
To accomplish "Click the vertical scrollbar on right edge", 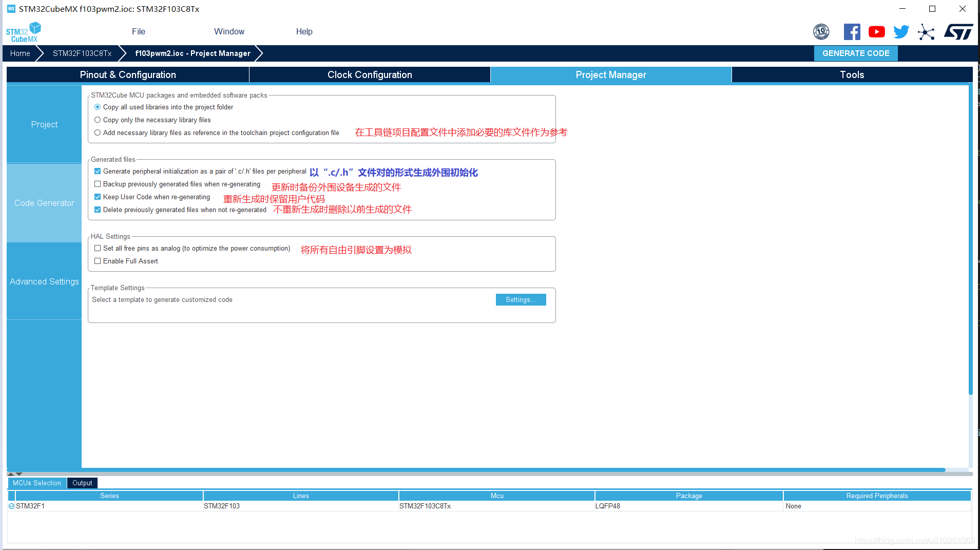I will click(970, 240).
